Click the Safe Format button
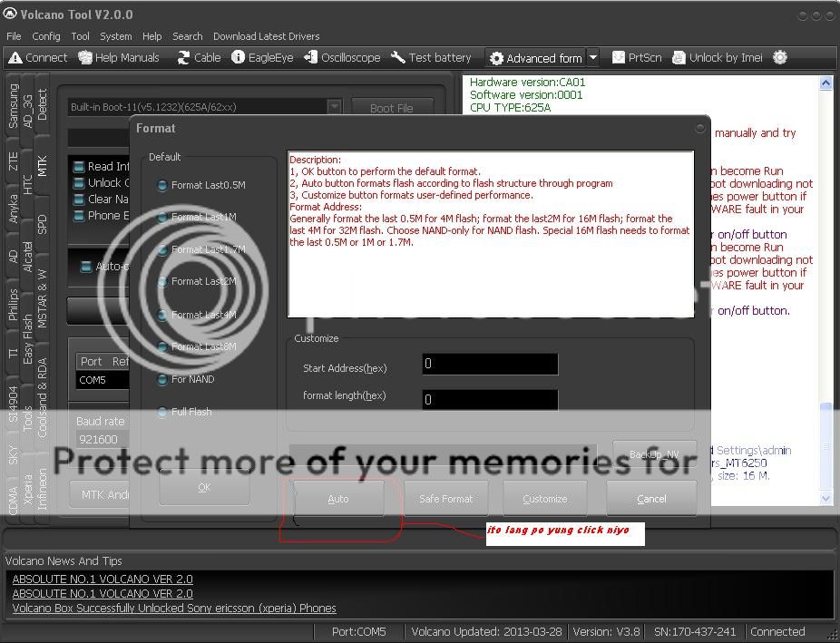The image size is (840, 643). tap(445, 499)
